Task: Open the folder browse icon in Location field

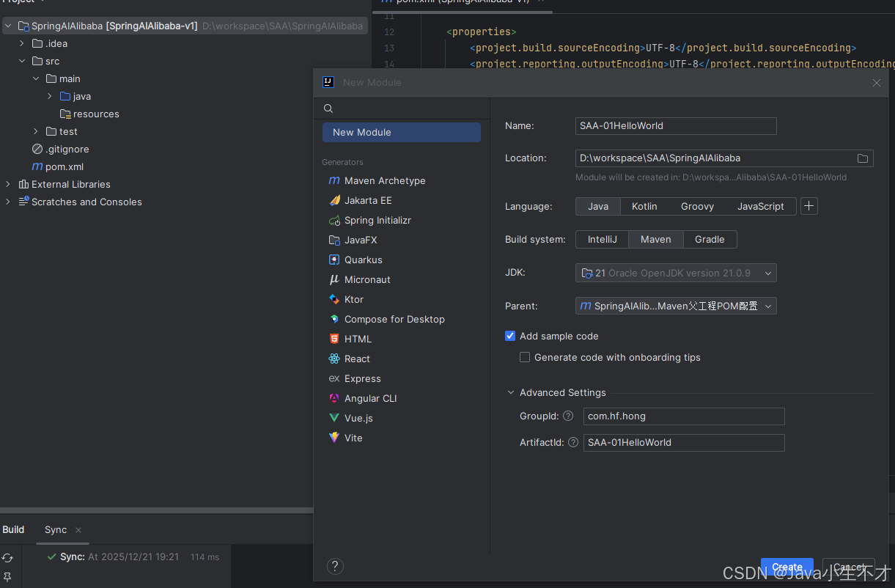Action: (x=863, y=158)
